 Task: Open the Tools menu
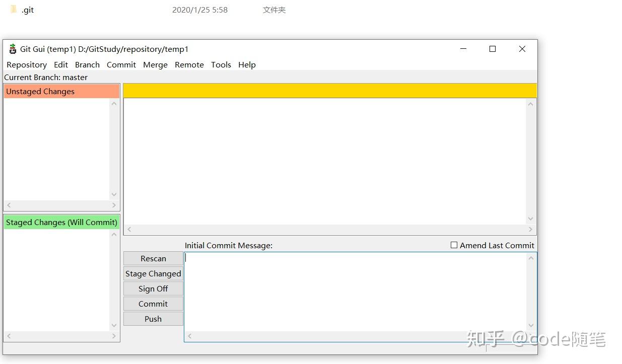pyautogui.click(x=221, y=64)
